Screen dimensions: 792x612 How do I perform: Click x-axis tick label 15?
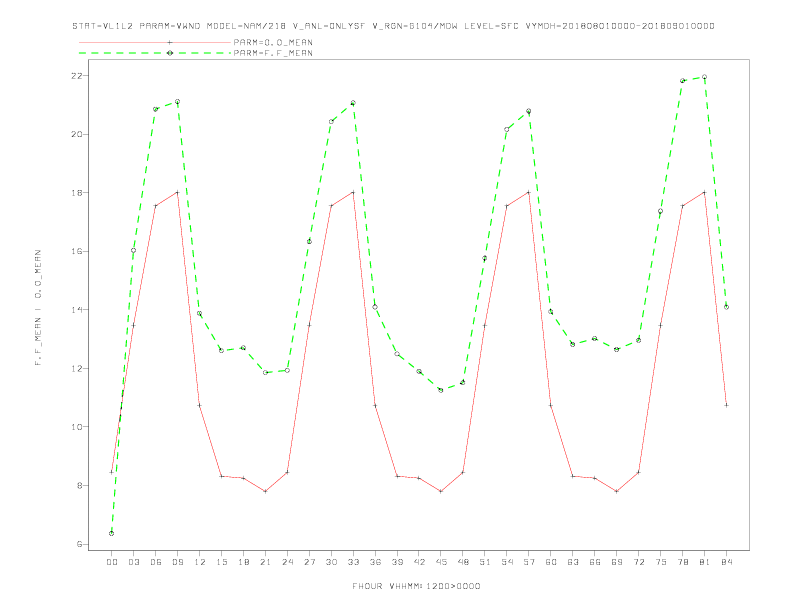click(x=221, y=562)
